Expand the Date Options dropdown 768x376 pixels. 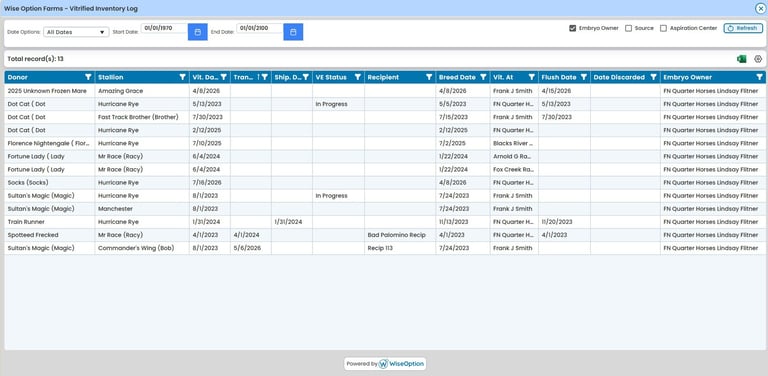(x=76, y=32)
